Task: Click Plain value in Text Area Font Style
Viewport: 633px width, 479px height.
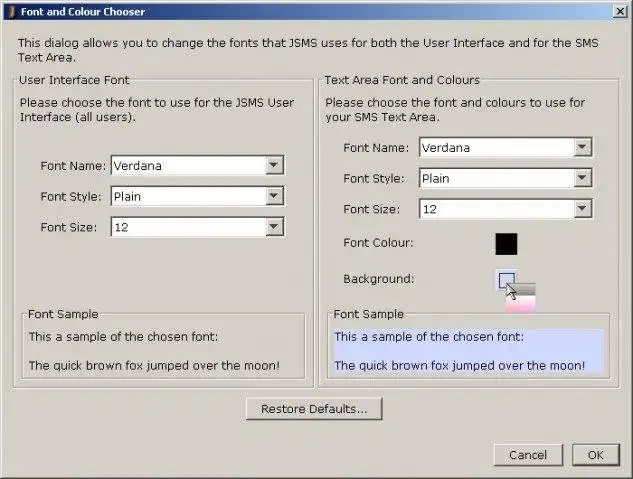Action: pos(496,179)
